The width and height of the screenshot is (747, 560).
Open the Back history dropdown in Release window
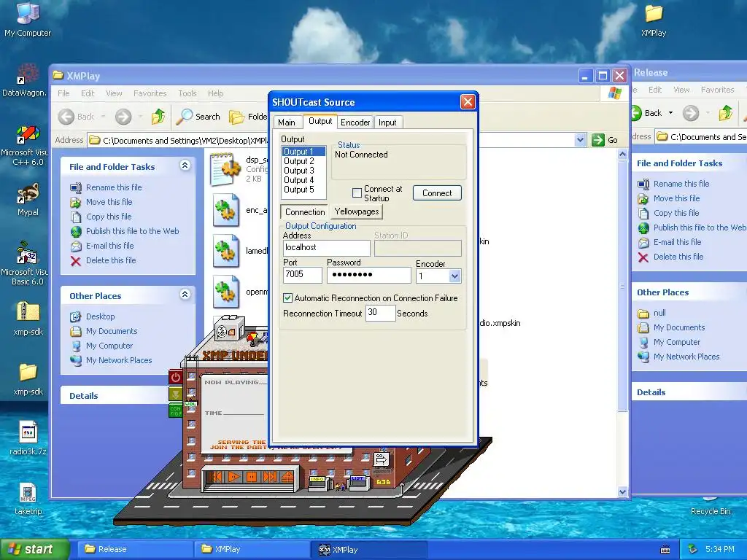671,113
